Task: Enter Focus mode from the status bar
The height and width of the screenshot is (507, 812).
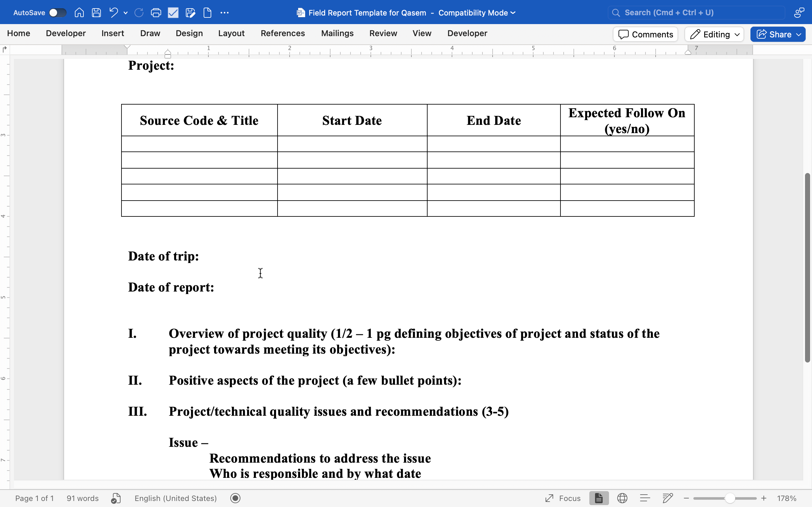Action: [x=563, y=498]
